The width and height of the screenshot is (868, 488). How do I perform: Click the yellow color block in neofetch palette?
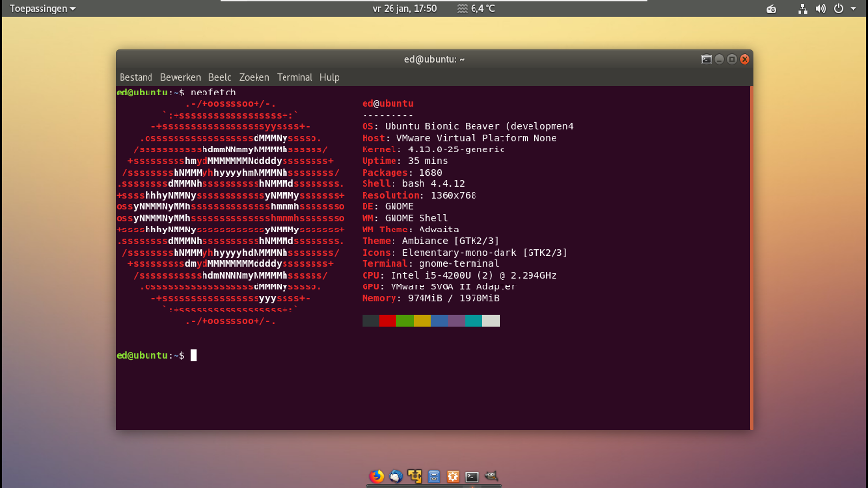pos(421,321)
